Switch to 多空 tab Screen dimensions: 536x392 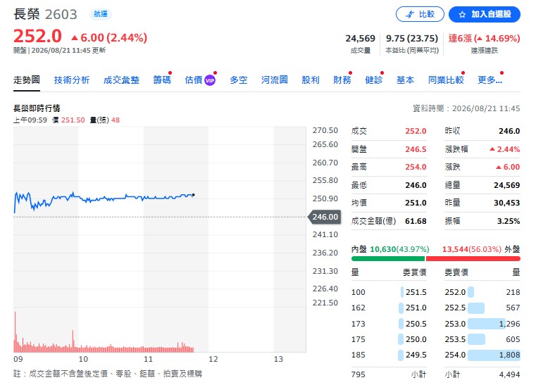pos(239,80)
